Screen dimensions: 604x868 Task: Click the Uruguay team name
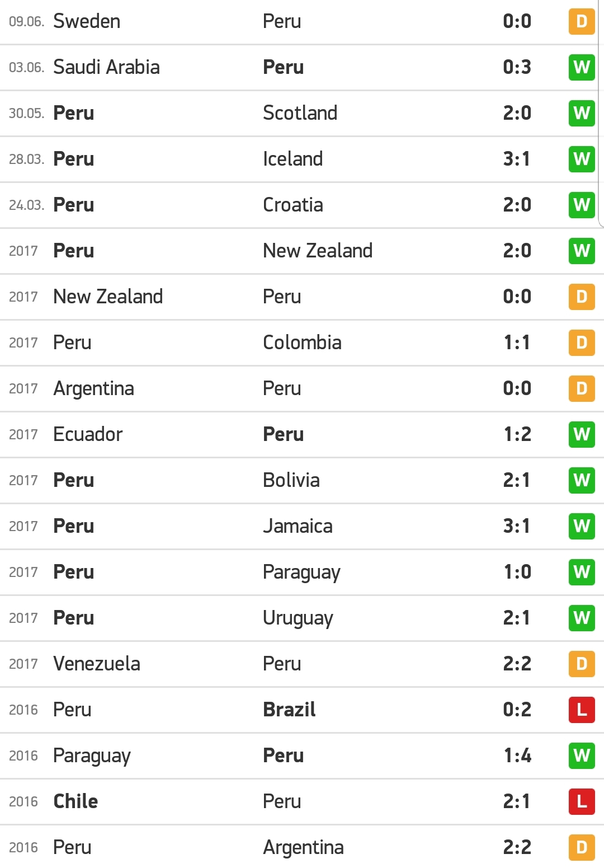(x=298, y=618)
